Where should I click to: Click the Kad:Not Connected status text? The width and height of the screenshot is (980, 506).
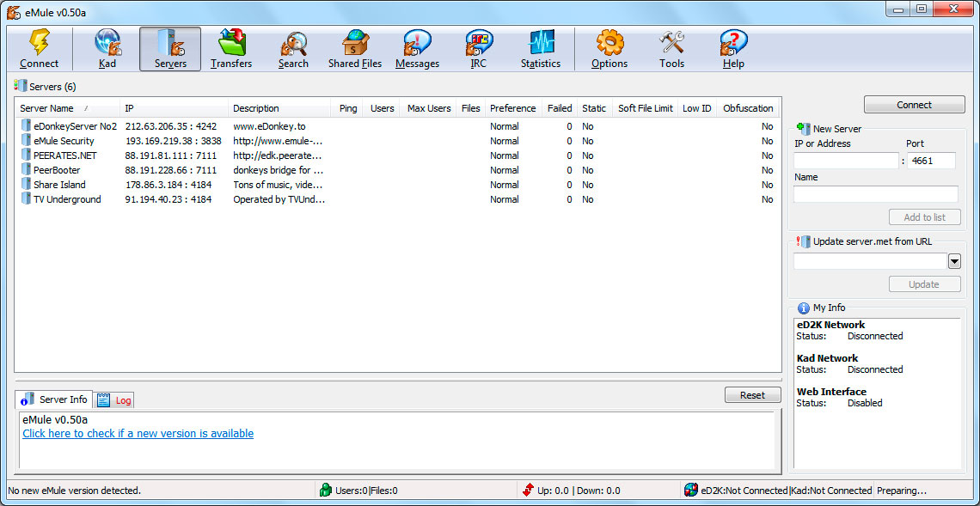[x=831, y=491]
